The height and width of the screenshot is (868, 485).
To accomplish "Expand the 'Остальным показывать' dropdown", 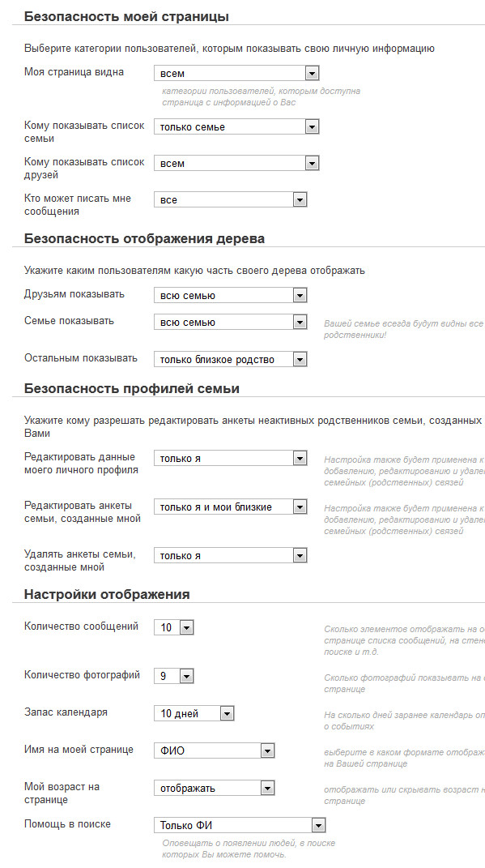I will (x=231, y=359).
